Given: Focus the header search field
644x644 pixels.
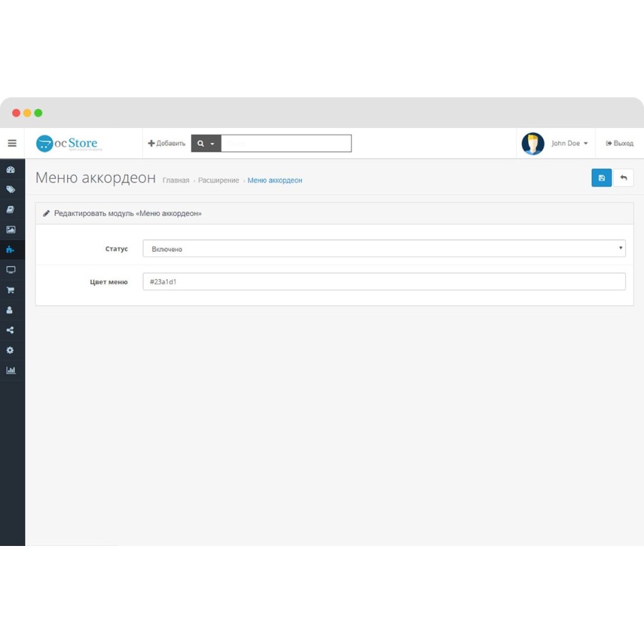Looking at the screenshot, I should tap(286, 143).
